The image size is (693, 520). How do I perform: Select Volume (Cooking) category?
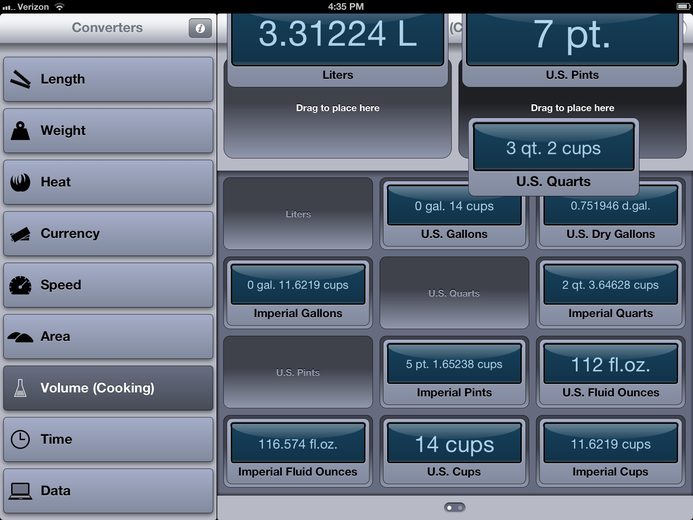pyautogui.click(x=108, y=388)
